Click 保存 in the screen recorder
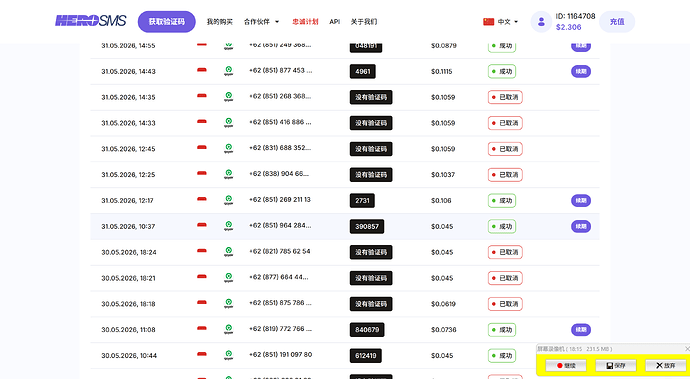 pos(616,365)
